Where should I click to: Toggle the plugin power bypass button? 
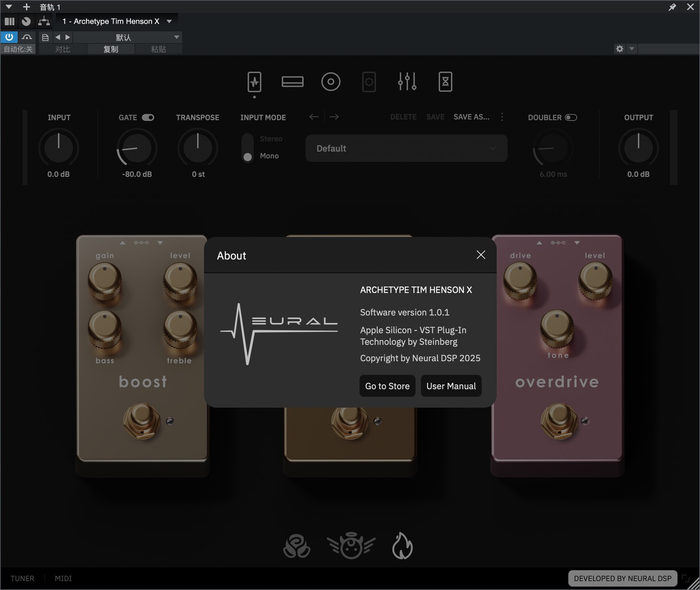tap(9, 37)
